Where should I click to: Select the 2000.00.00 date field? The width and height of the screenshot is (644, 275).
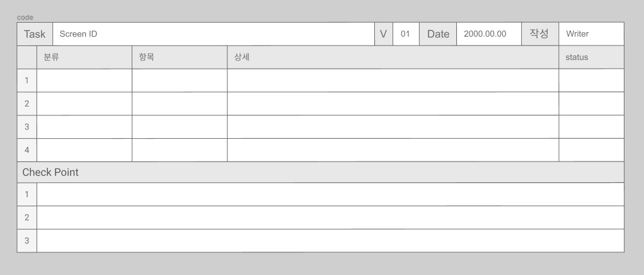click(489, 33)
